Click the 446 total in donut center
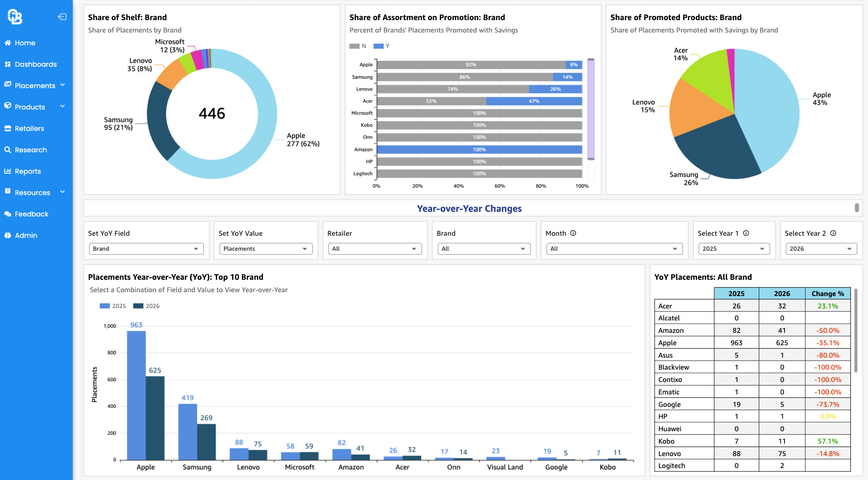 (212, 113)
